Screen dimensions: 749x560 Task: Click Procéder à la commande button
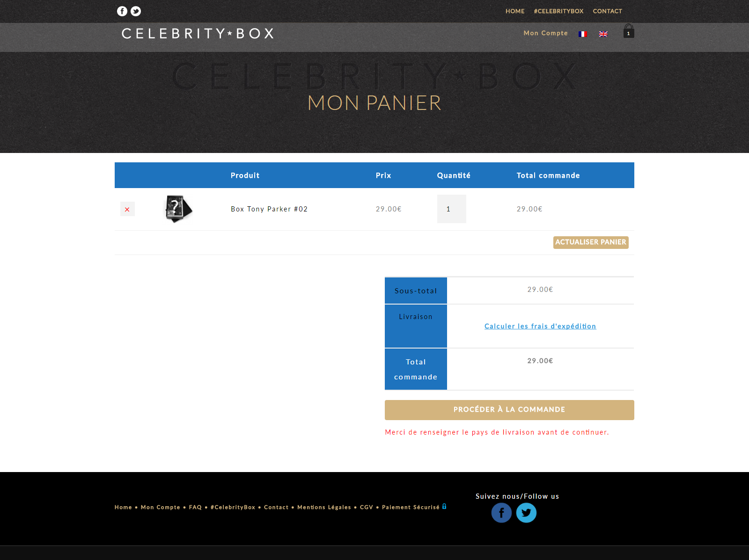tap(509, 410)
